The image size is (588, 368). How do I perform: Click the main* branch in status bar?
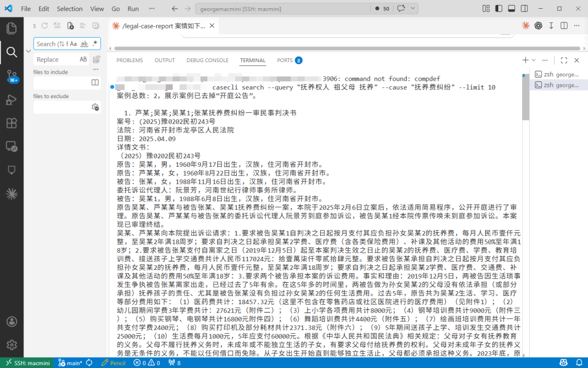pyautogui.click(x=70, y=363)
